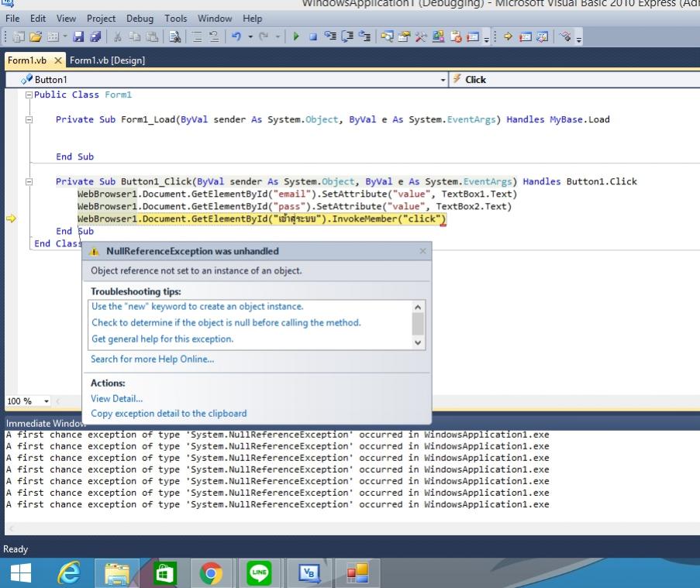Open the standard toolbar overflow options arrow
The image size is (700, 588).
point(487,39)
